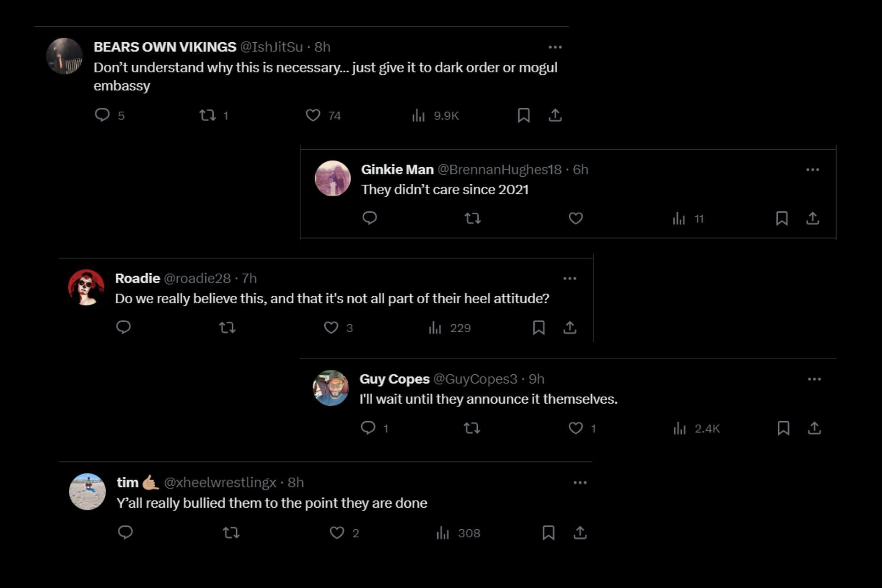The image size is (882, 588).
Task: Open more menu on Roadie's tweet
Action: coord(570,278)
